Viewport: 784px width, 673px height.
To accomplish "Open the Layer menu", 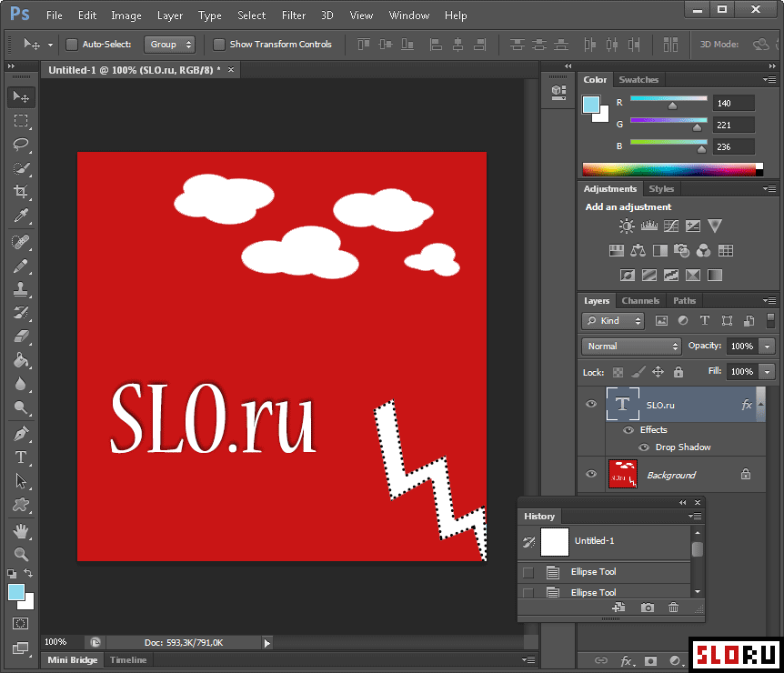I will [x=170, y=15].
